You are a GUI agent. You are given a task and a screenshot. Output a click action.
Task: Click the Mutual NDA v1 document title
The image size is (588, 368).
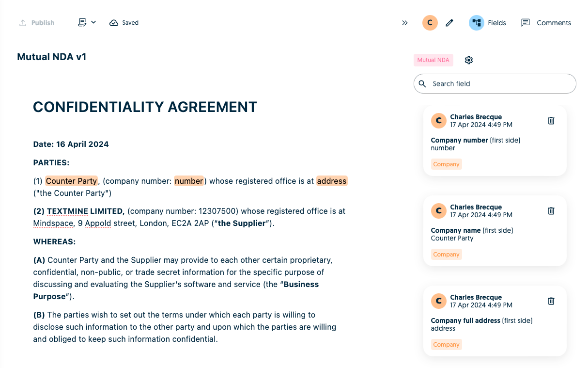point(52,57)
